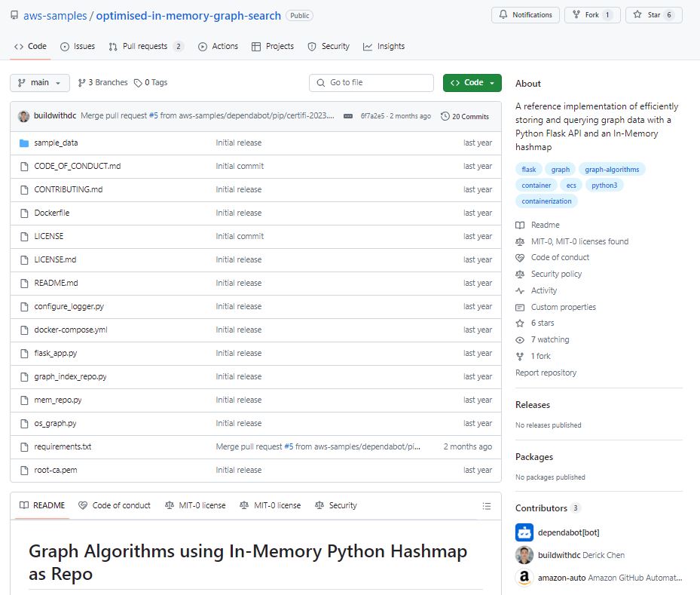
Task: Select the Code of conduct readme tab
Action: [x=115, y=506]
